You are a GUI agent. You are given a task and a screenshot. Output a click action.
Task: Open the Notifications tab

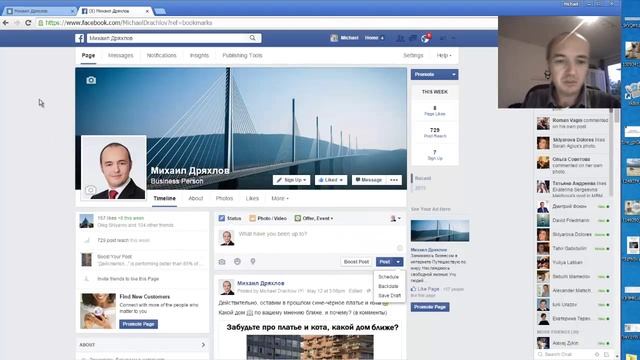[162, 56]
